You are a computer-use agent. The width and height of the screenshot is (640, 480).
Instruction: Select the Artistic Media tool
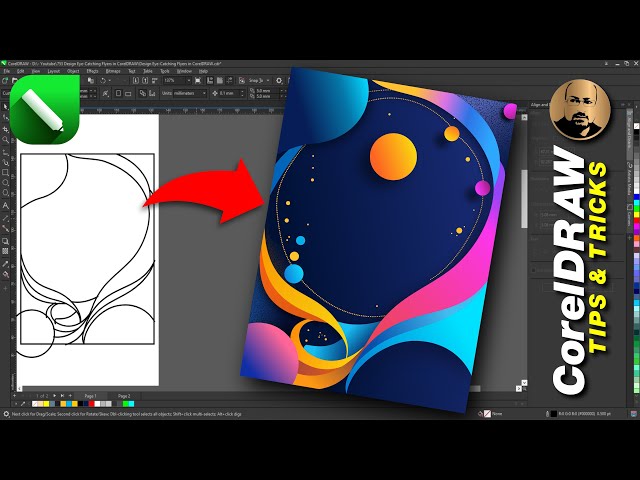coord(5,162)
